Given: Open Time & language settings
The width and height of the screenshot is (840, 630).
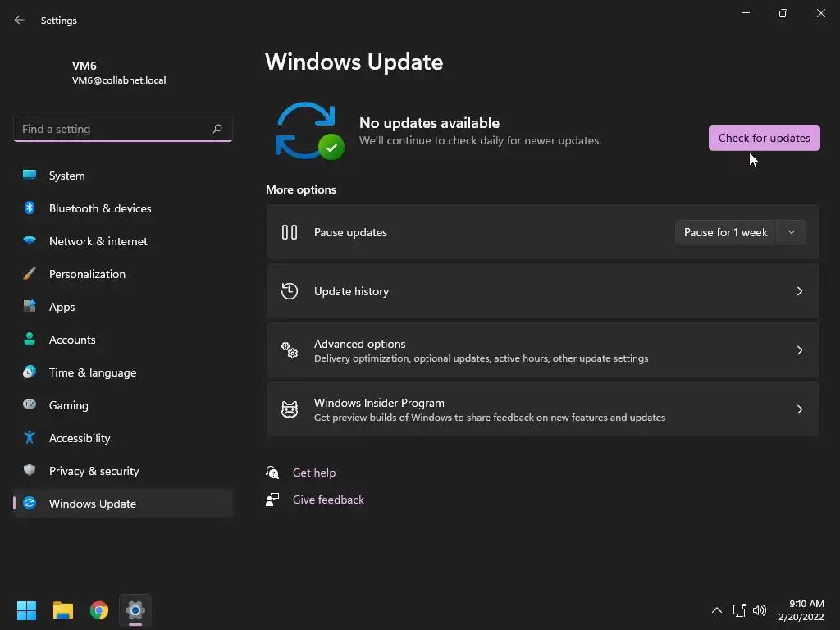Looking at the screenshot, I should click(x=123, y=372).
